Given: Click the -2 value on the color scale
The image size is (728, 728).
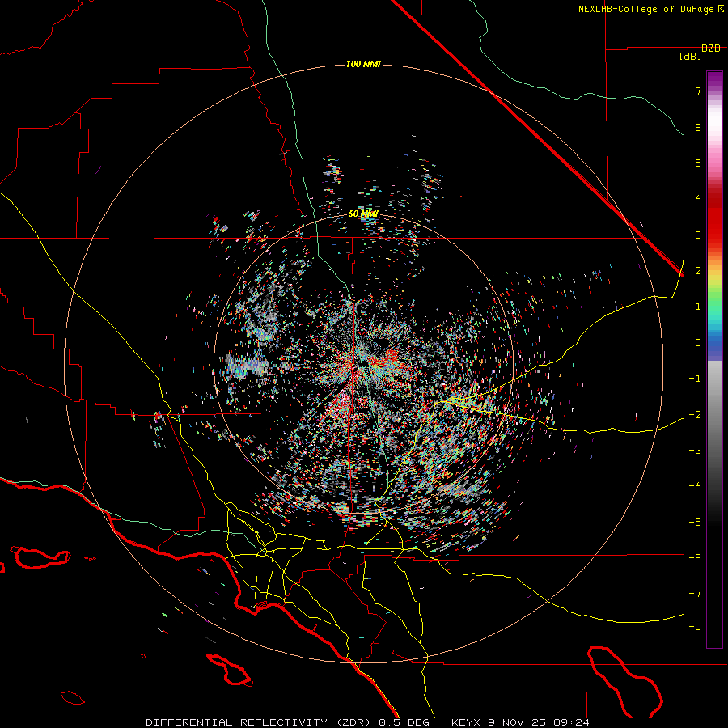Looking at the screenshot, I should coord(695,414).
